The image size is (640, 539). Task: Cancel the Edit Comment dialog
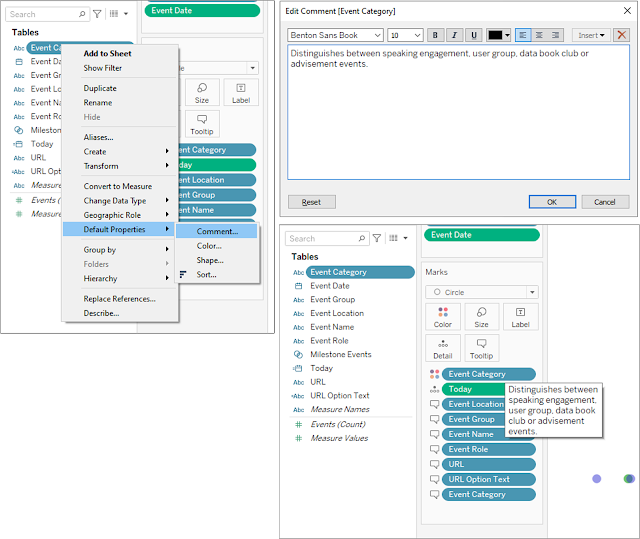point(605,202)
